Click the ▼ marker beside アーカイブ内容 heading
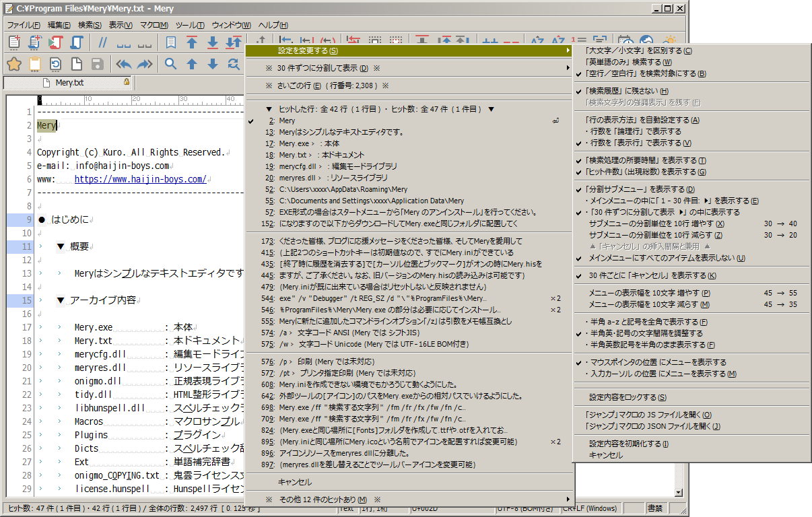The image size is (812, 517). click(61, 300)
